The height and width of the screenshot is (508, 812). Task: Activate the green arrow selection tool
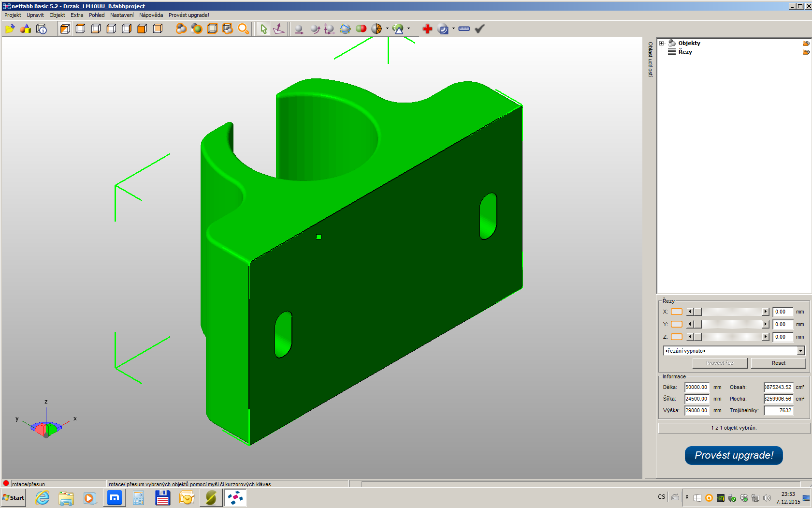(263, 29)
